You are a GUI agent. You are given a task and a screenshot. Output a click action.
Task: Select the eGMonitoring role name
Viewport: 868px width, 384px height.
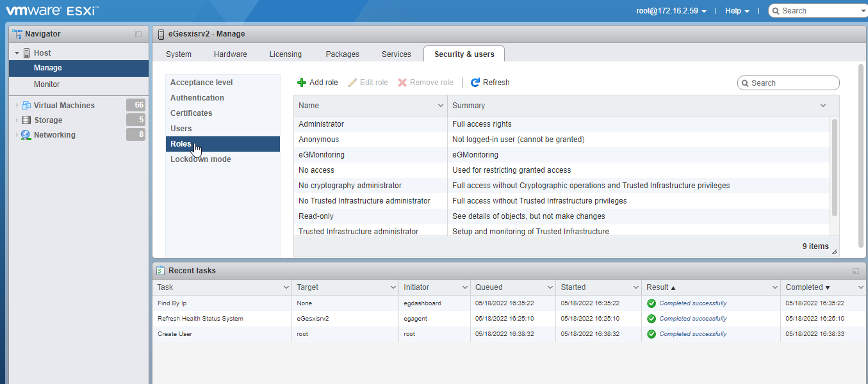pos(322,155)
